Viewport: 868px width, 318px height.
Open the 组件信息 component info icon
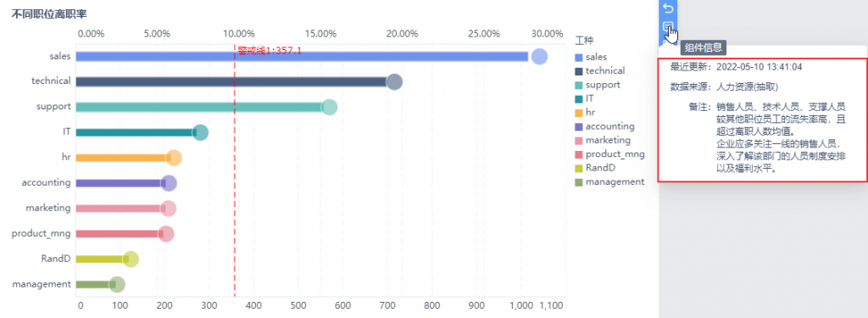pyautogui.click(x=668, y=26)
